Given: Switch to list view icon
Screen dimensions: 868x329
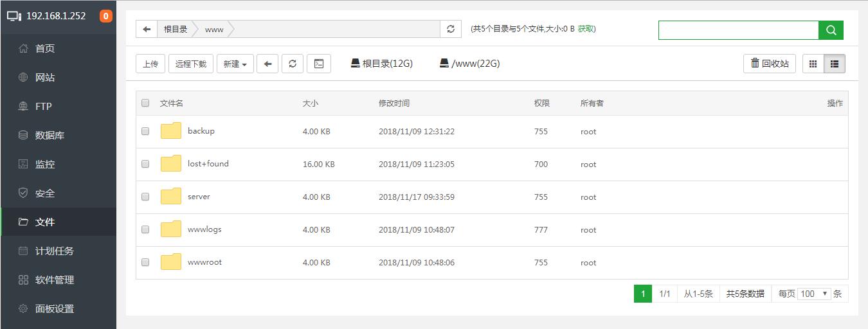Looking at the screenshot, I should click(835, 64).
